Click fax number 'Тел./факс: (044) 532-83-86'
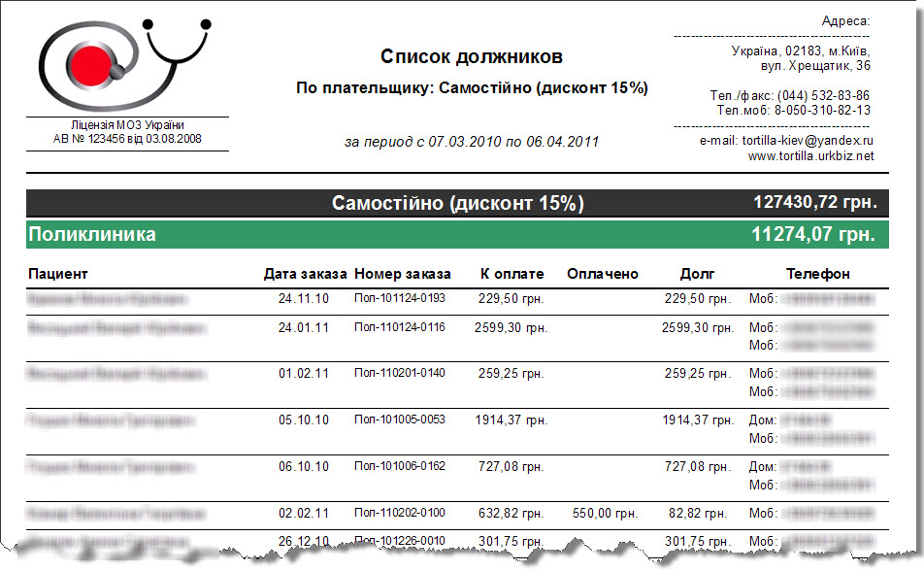The height and width of the screenshot is (571, 924). click(x=790, y=95)
